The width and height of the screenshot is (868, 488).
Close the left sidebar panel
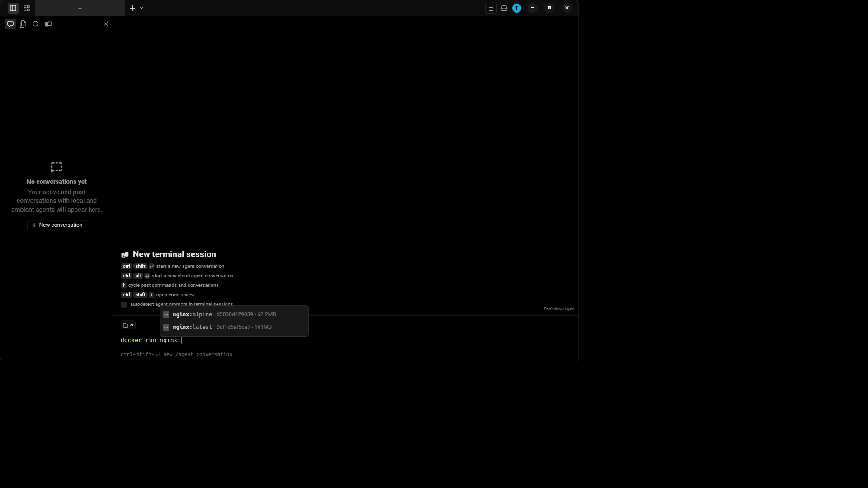pos(106,24)
